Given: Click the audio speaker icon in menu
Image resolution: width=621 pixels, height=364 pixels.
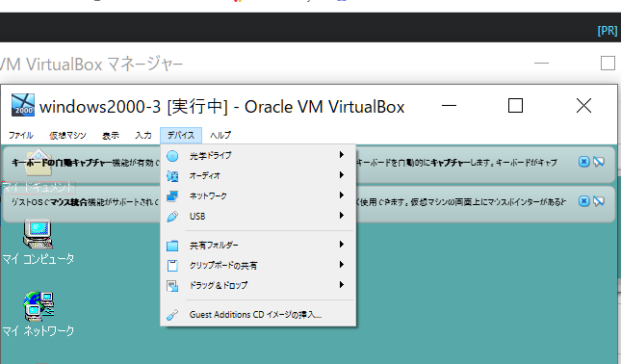Looking at the screenshot, I should 172,176.
